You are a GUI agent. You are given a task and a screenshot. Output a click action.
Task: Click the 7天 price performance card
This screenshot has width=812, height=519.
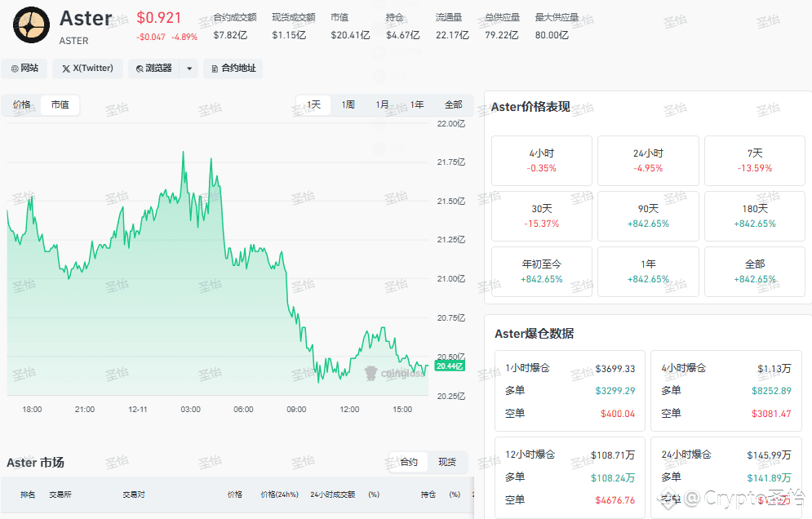754,160
